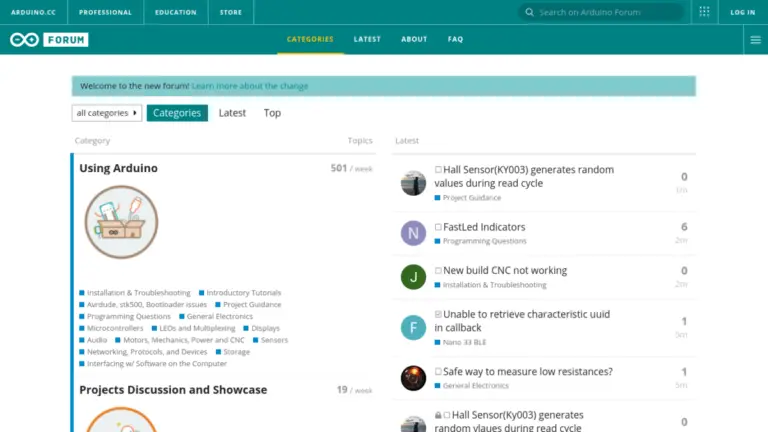
Task: Click the Log In button
Action: (743, 12)
